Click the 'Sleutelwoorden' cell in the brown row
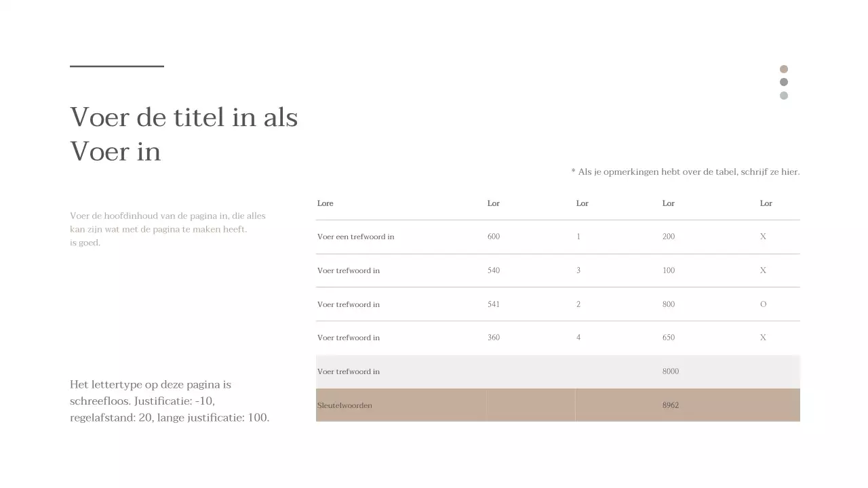This screenshot has width=868, height=488. tap(344, 405)
